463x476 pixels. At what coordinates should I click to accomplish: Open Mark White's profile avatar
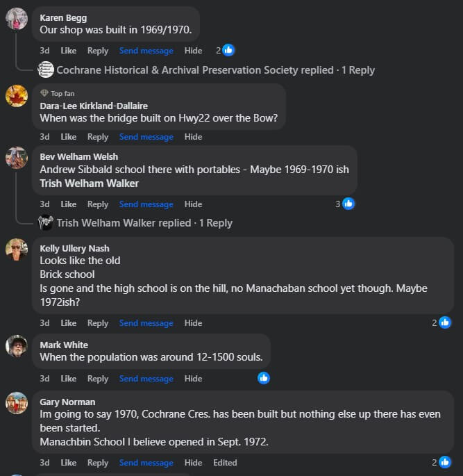click(17, 346)
